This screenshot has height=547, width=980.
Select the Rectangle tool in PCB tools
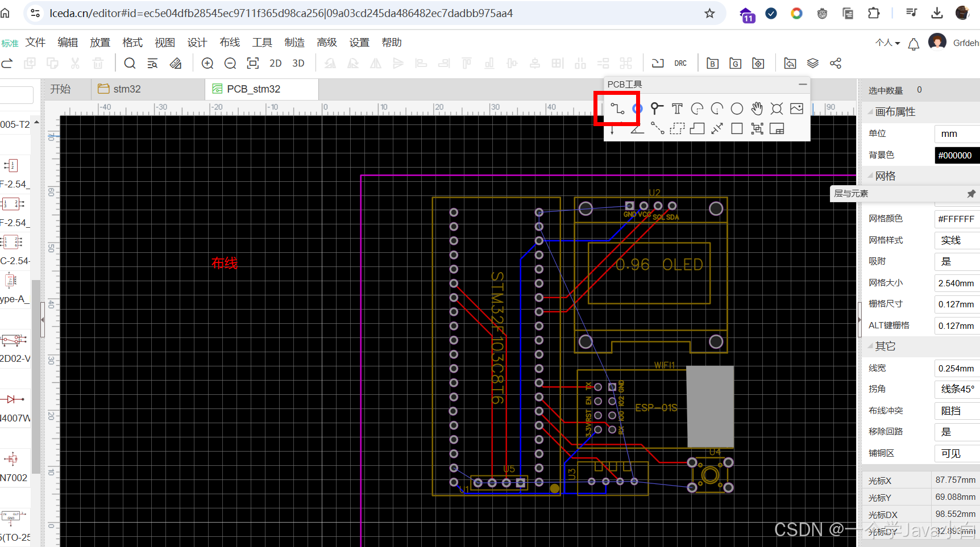[x=737, y=129]
